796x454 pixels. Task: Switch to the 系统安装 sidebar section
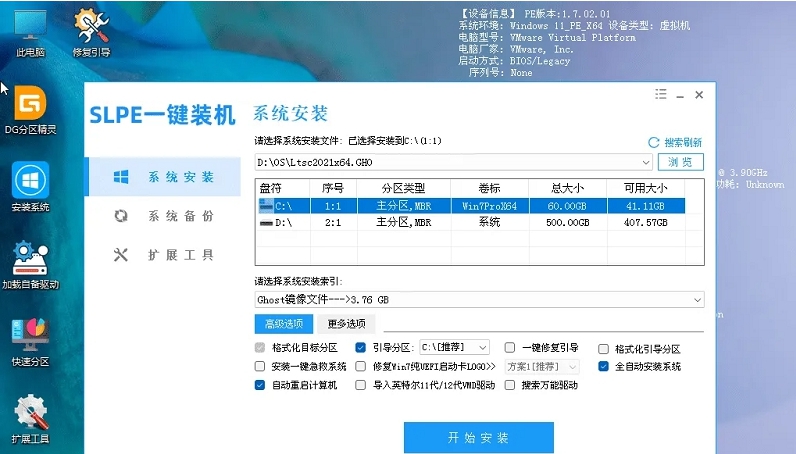pos(162,177)
